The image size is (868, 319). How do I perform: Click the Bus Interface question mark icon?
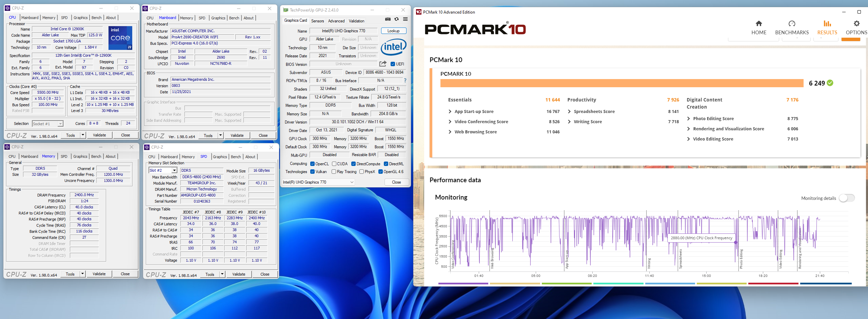[405, 80]
